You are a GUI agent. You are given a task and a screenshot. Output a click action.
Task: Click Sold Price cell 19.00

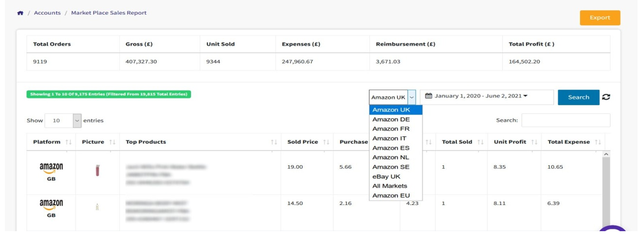[295, 167]
